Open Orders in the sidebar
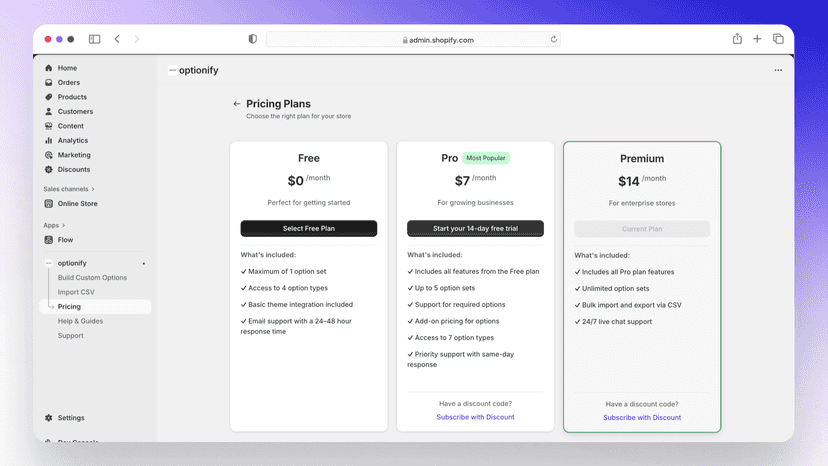Viewport: 828px width, 466px height. (69, 82)
